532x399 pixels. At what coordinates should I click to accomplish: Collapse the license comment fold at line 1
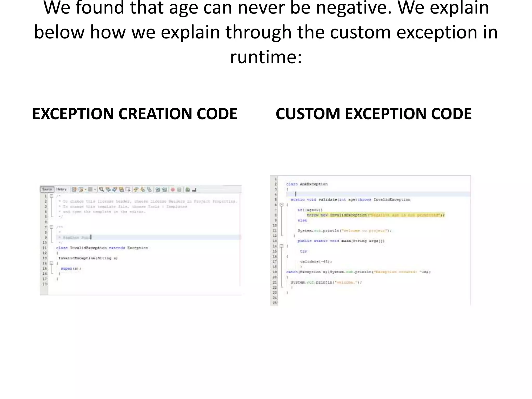[51, 196]
